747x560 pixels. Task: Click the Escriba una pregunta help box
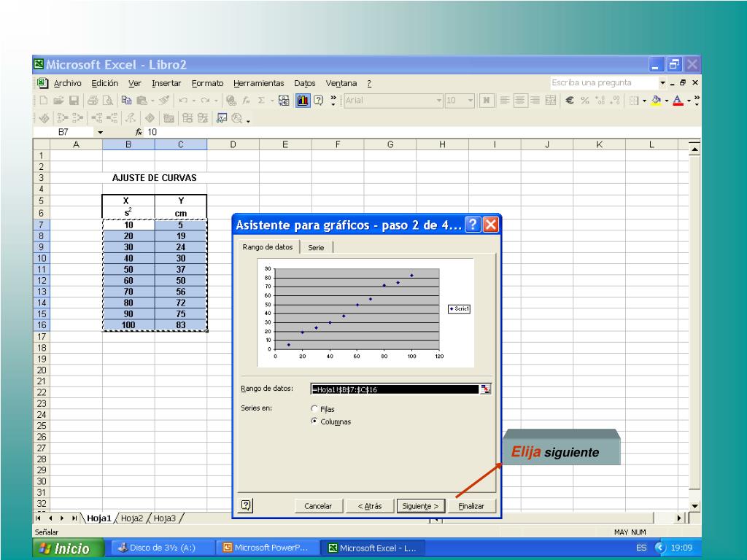tap(605, 83)
